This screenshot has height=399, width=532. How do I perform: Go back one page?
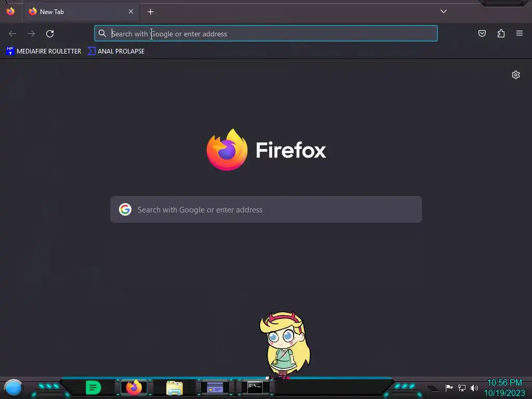pyautogui.click(x=12, y=34)
